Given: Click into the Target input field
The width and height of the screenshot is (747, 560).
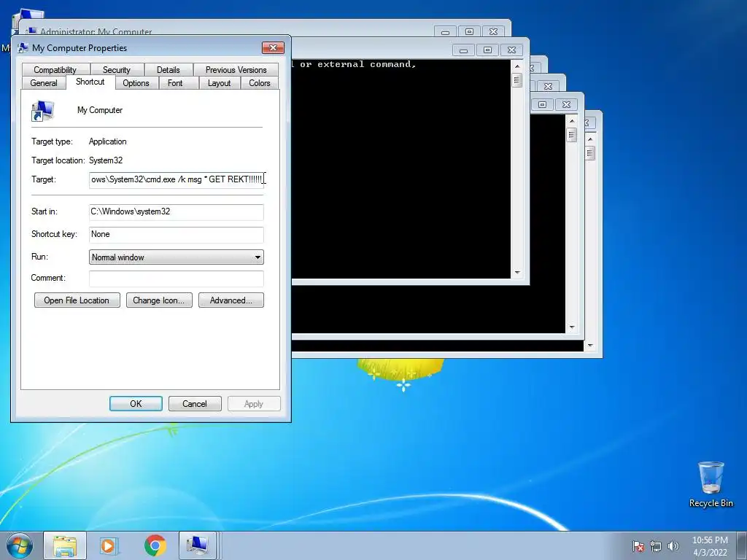Looking at the screenshot, I should [177, 180].
